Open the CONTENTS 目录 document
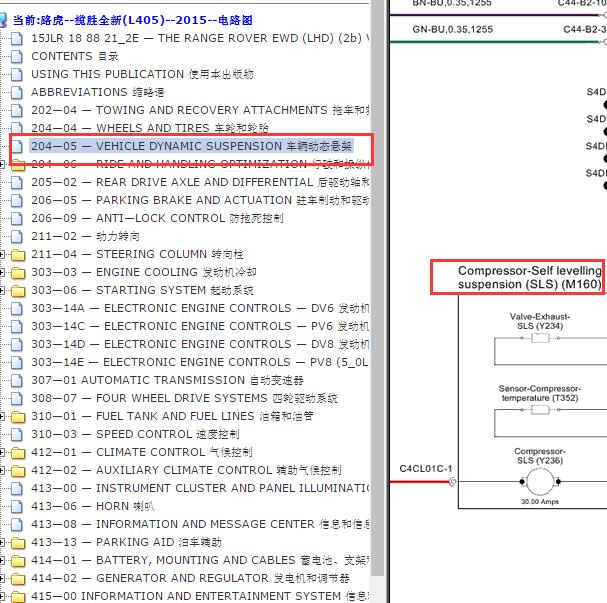Image resolution: width=607 pixels, height=603 pixels. 75,57
